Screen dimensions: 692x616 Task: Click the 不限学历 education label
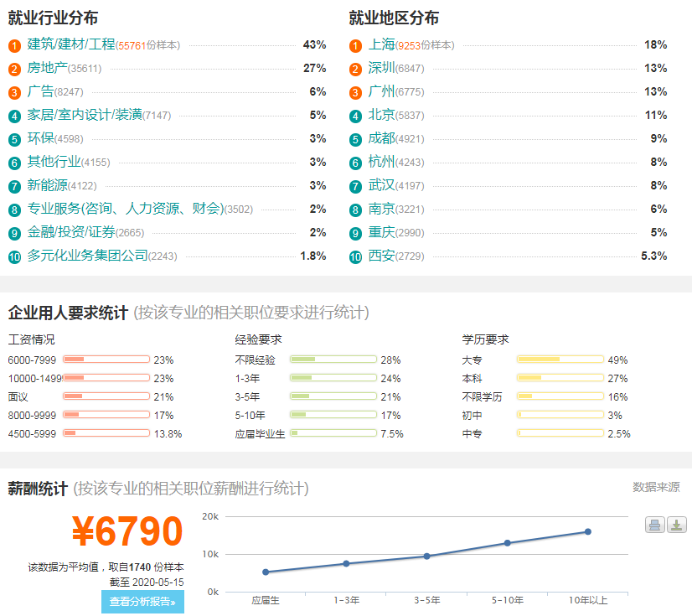click(x=482, y=397)
